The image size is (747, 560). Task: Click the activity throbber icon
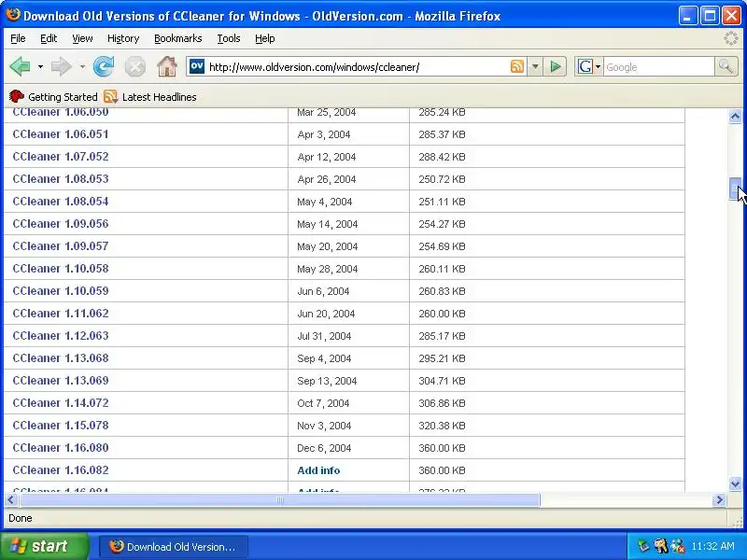coord(731,38)
